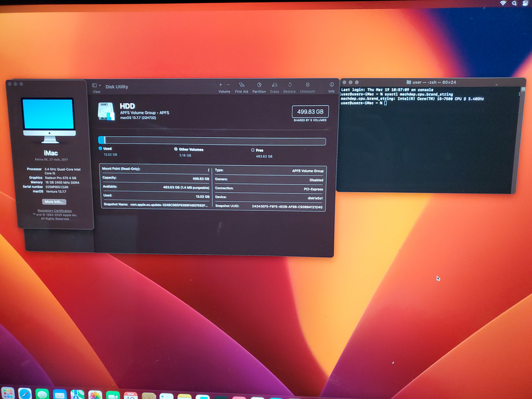Screen dimensions: 532x399
Task: Click the Serial number line
Action: [46, 187]
